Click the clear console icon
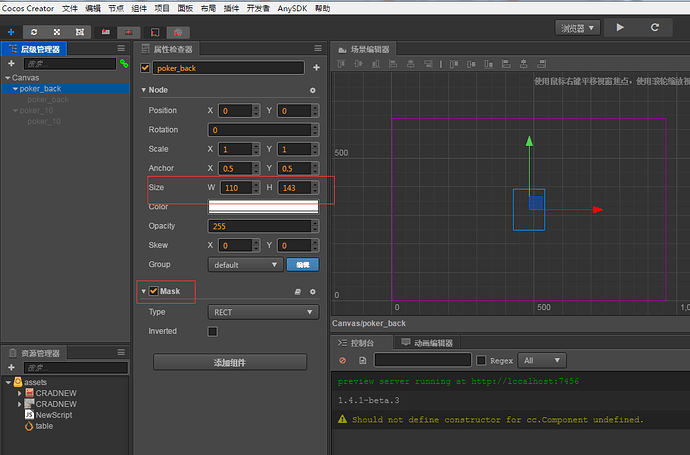The height and width of the screenshot is (455, 690). click(x=343, y=360)
